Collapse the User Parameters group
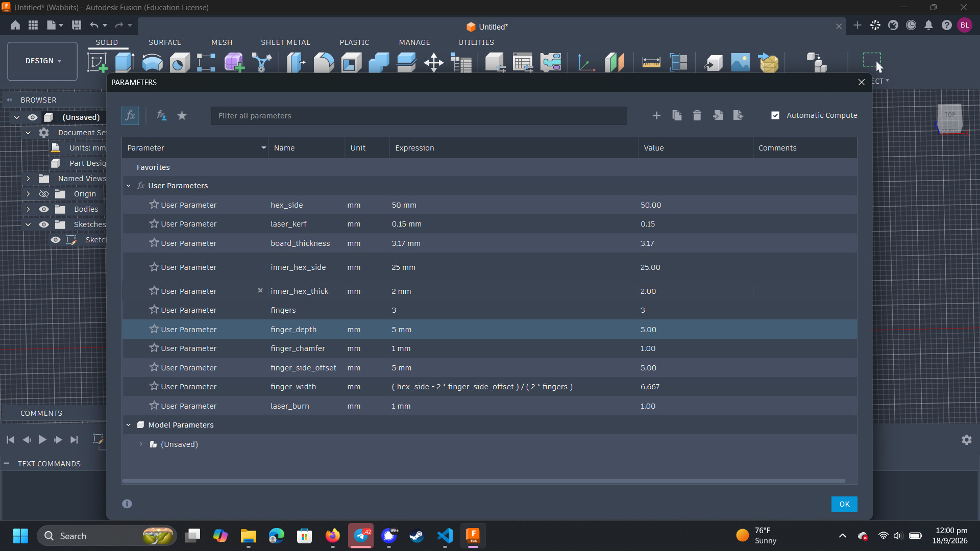This screenshot has width=980, height=551. coord(129,186)
